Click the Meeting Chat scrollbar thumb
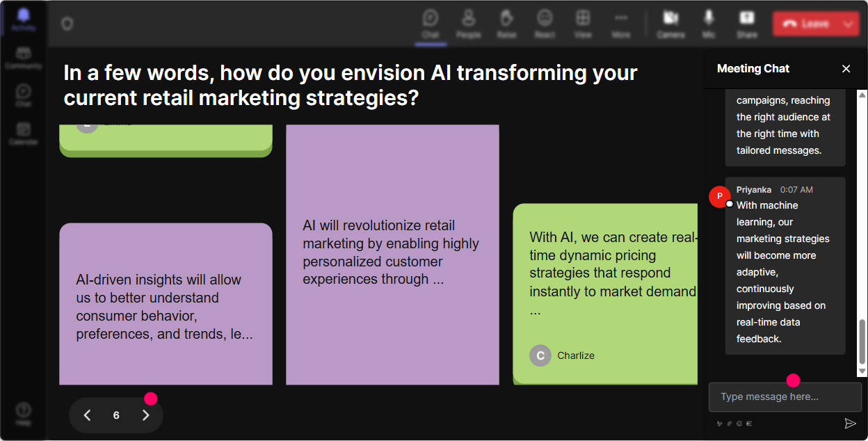The image size is (868, 441). (862, 342)
